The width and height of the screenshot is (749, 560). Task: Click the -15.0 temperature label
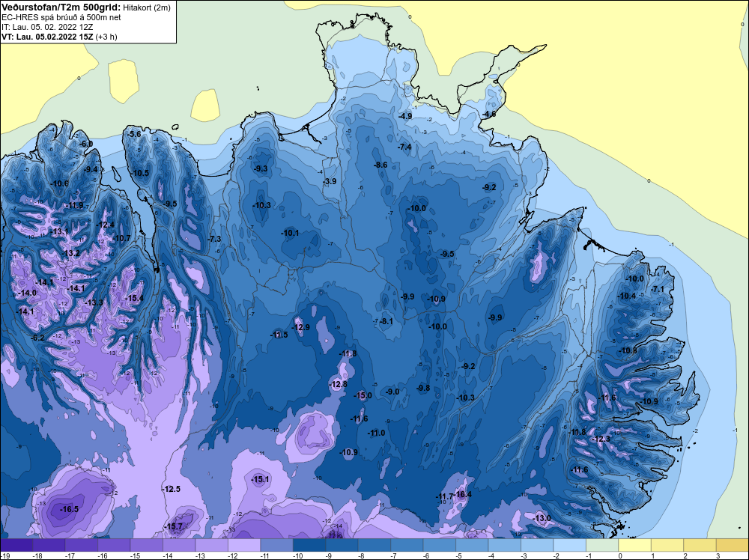pyautogui.click(x=363, y=395)
